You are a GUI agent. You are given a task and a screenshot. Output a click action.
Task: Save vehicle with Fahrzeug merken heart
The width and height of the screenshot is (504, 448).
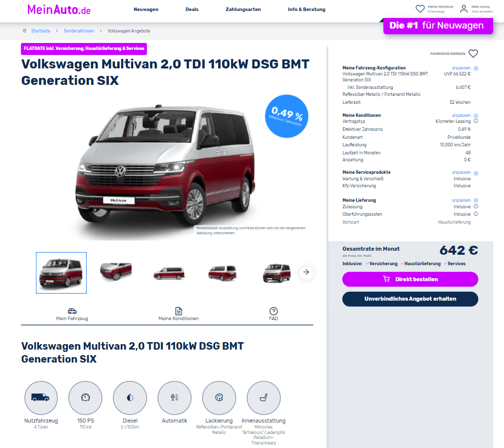[x=473, y=53]
